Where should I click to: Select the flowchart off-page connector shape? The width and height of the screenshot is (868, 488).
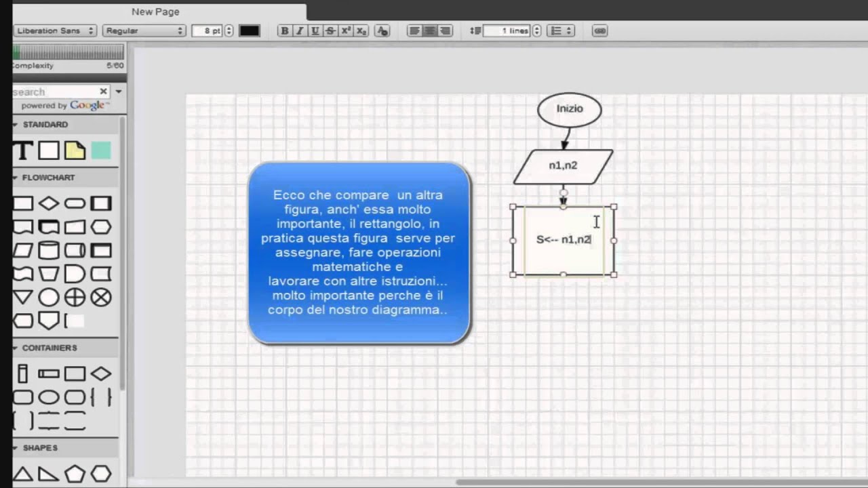(48, 321)
